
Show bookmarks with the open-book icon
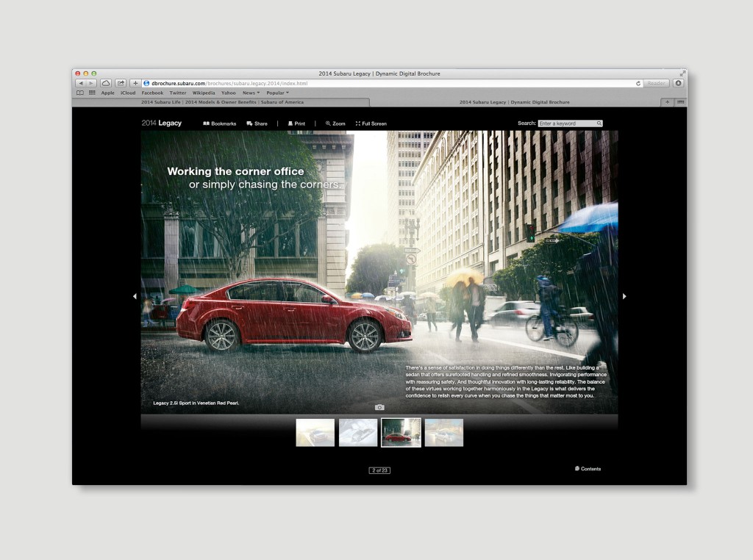[80, 93]
